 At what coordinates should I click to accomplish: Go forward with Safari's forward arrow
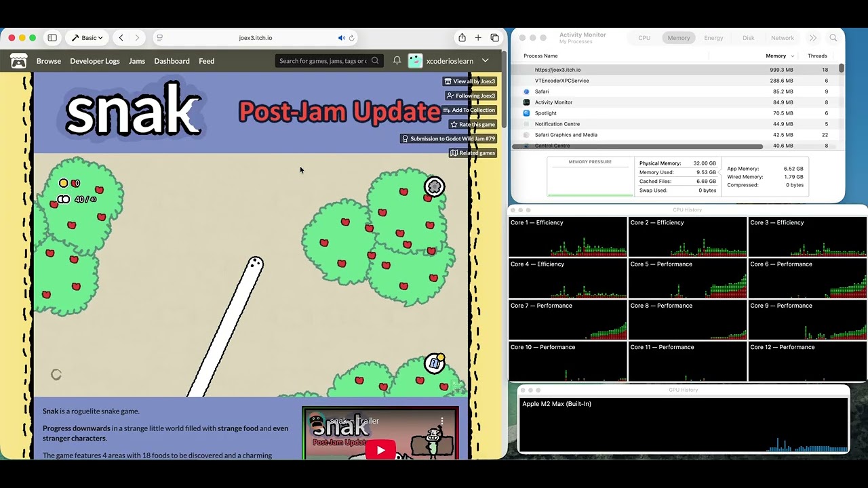[137, 38]
